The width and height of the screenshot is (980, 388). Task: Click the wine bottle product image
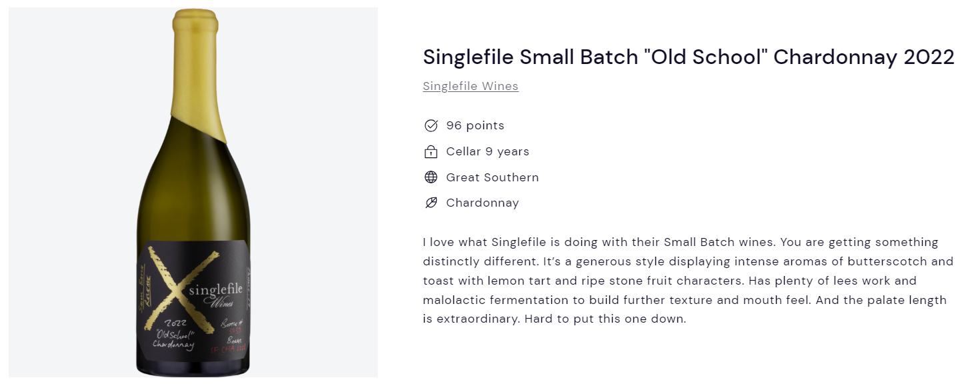click(193, 192)
